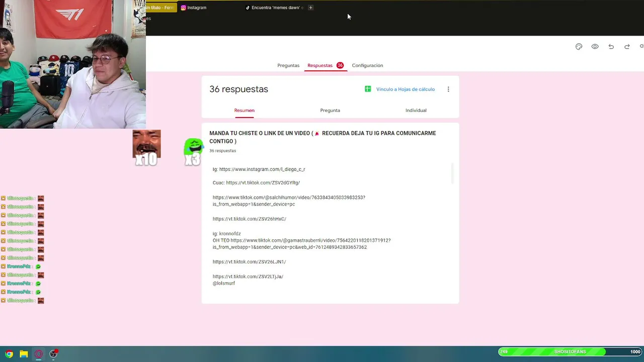Switch to Pregunta view
The height and width of the screenshot is (362, 644).
[330, 110]
